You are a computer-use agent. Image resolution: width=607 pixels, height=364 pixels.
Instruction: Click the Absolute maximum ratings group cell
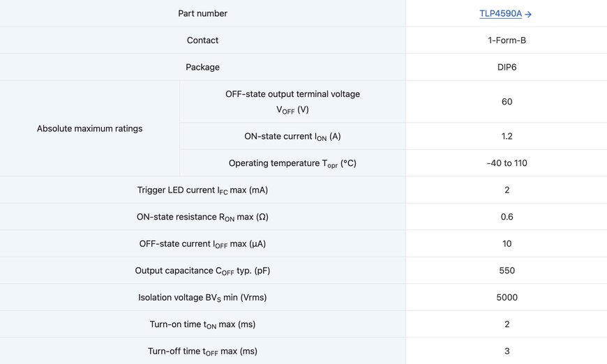(89, 128)
